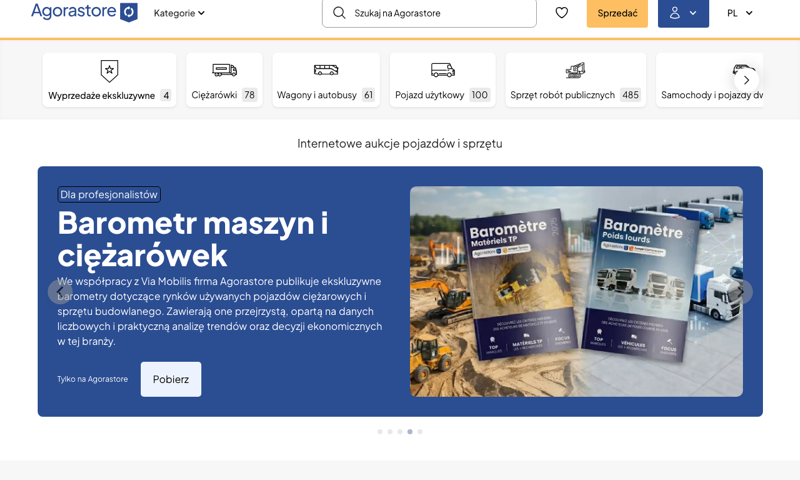Open Wyprzedaże ekskluzywne category card
800x480 pixels.
click(109, 80)
